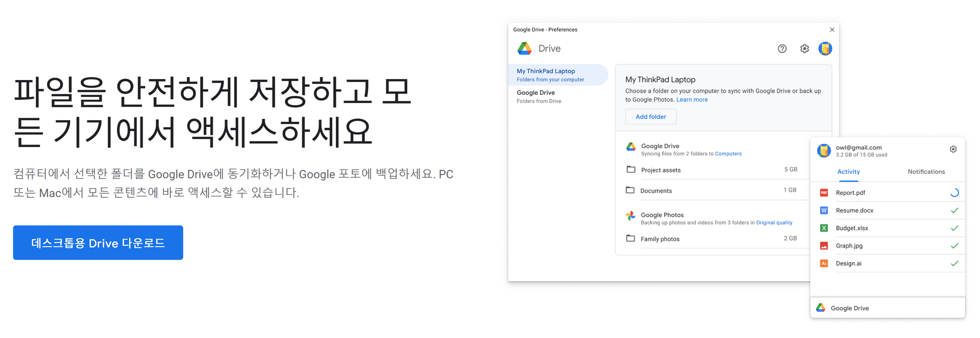Click the Drive logo in Preferences header
Image resolution: width=980 pixels, height=338 pixels.
(x=525, y=48)
